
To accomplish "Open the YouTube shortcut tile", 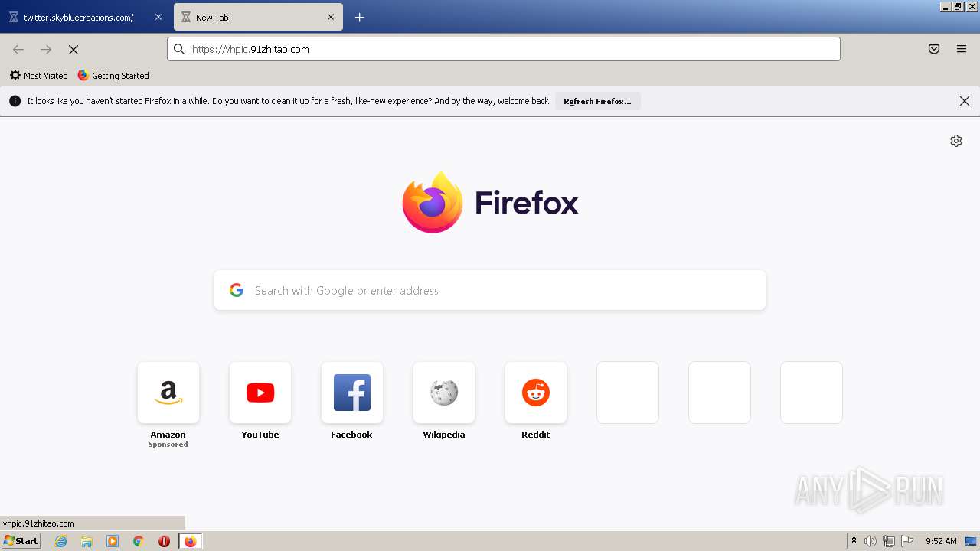I will tap(260, 393).
